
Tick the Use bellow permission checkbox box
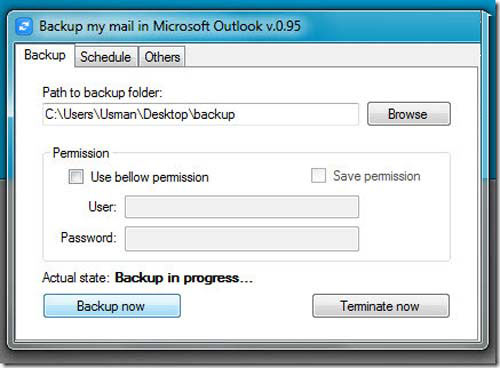point(76,177)
